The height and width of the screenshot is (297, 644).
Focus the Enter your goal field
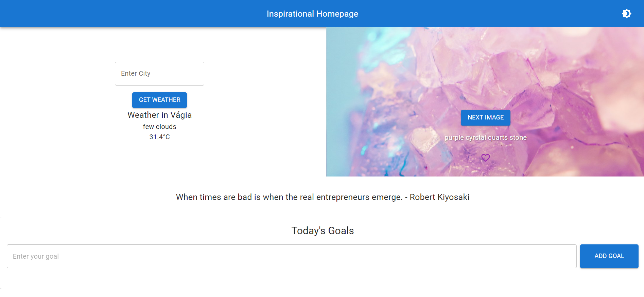tap(292, 256)
